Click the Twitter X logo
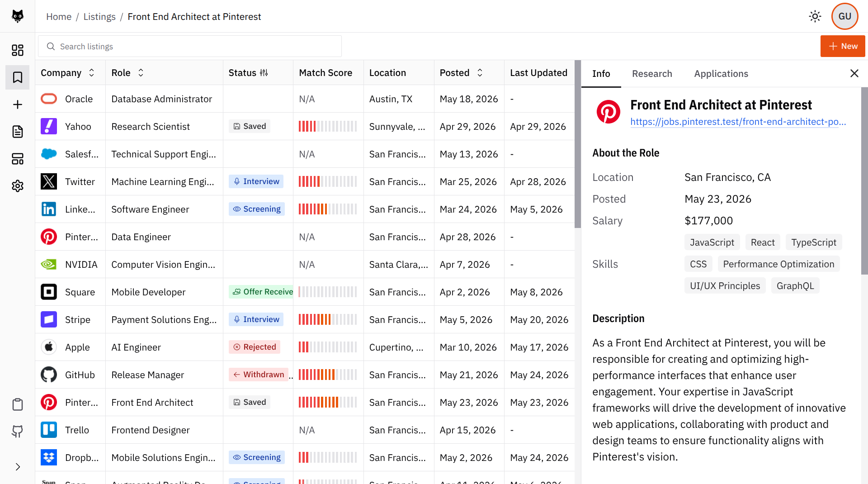The image size is (868, 484). [x=49, y=181]
